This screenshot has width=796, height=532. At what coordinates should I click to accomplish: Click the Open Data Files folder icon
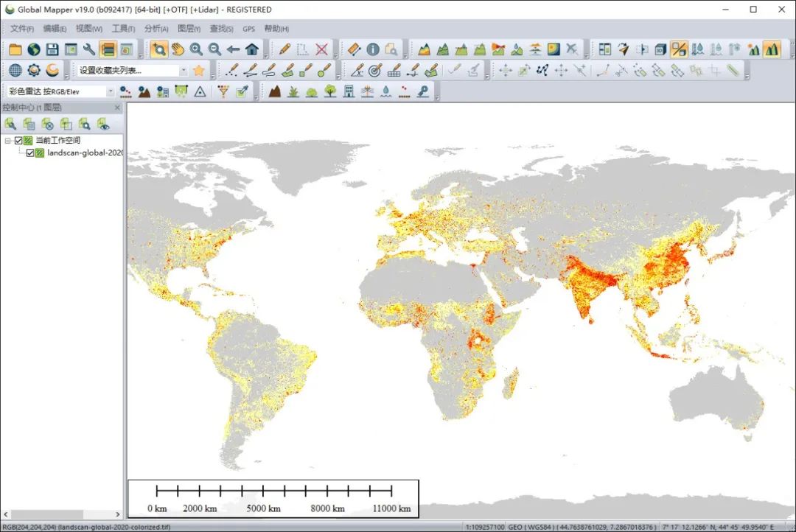(x=15, y=49)
